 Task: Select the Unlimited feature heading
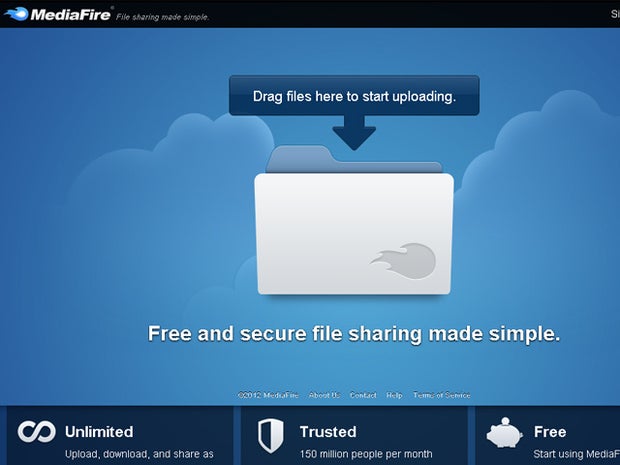(99, 432)
